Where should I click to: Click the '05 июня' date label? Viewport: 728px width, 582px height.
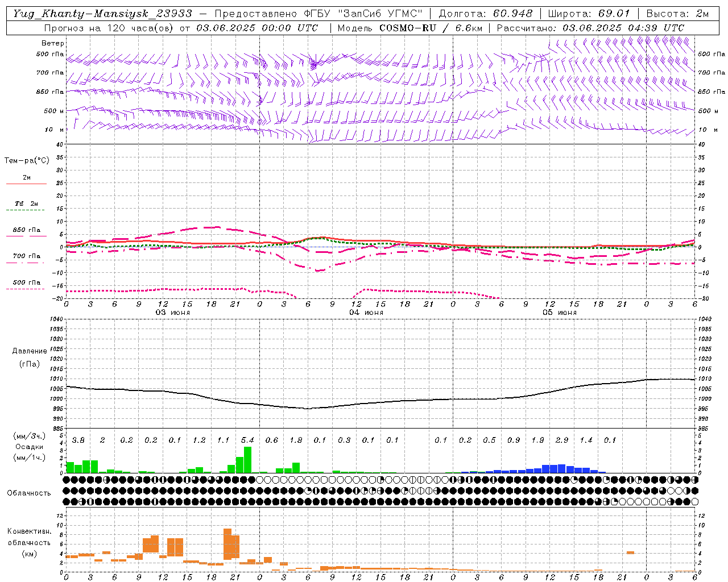coord(560,313)
